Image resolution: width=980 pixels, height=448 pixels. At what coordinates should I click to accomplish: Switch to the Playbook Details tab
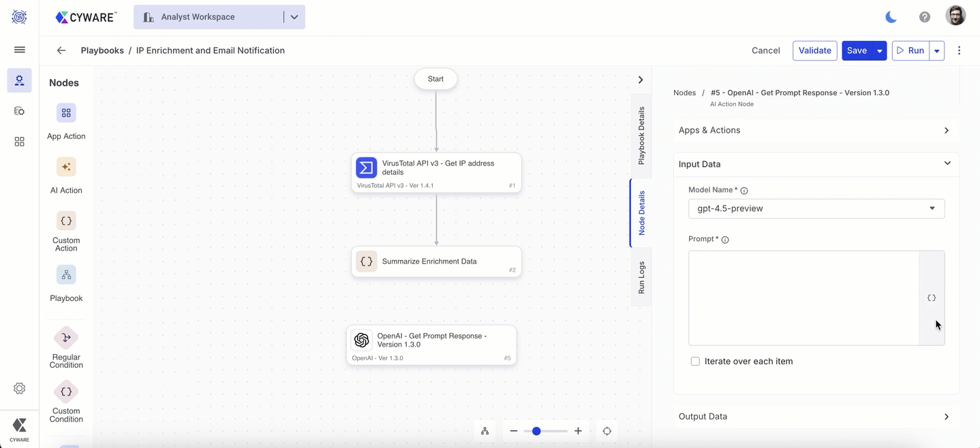coord(641,135)
